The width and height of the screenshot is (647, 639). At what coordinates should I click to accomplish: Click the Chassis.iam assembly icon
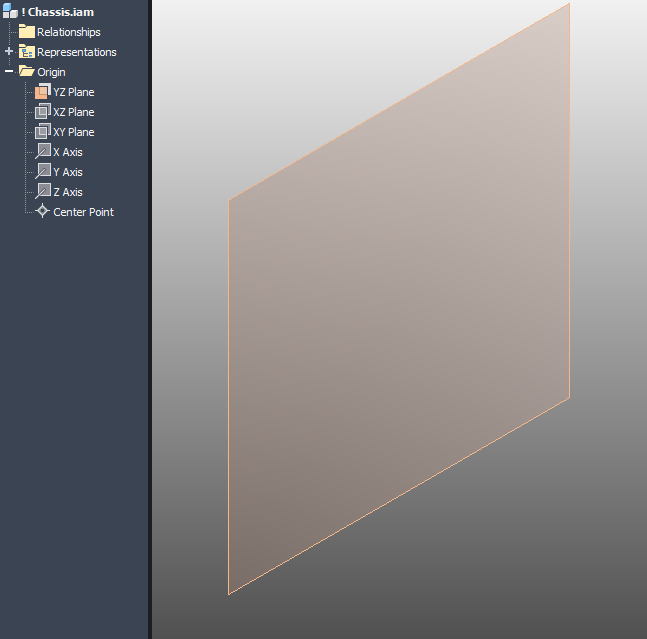10,11
